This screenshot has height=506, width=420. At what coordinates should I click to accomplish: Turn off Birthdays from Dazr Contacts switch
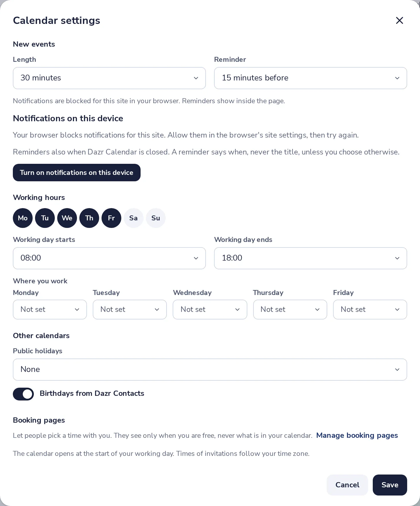pyautogui.click(x=23, y=394)
